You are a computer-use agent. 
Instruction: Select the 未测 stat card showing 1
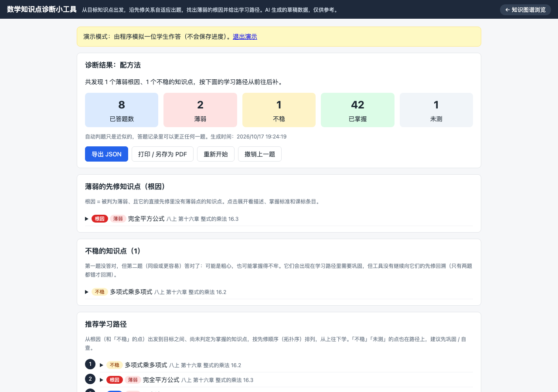click(436, 110)
